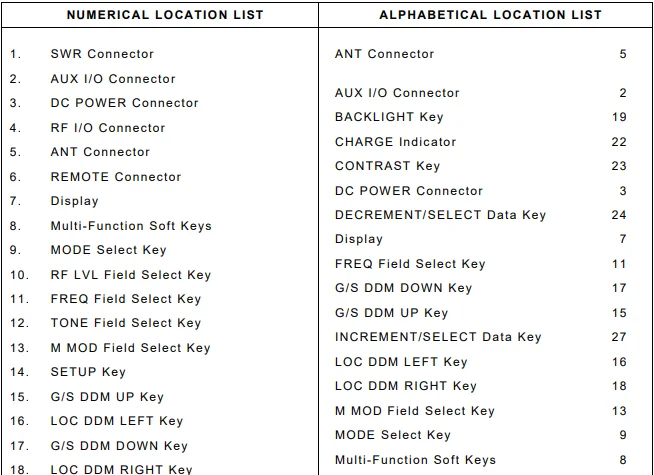The width and height of the screenshot is (654, 475).
Task: Click Multi-Function Soft Keys in the alphabetical list
Action: click(415, 460)
